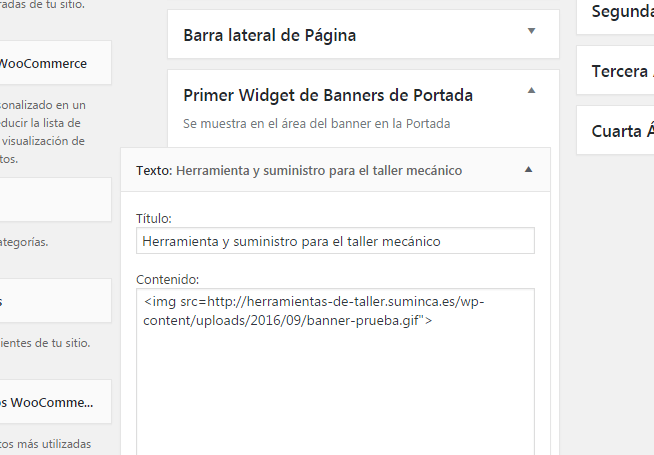Click Primer Widget de Banners de Portada heading

[x=328, y=96]
